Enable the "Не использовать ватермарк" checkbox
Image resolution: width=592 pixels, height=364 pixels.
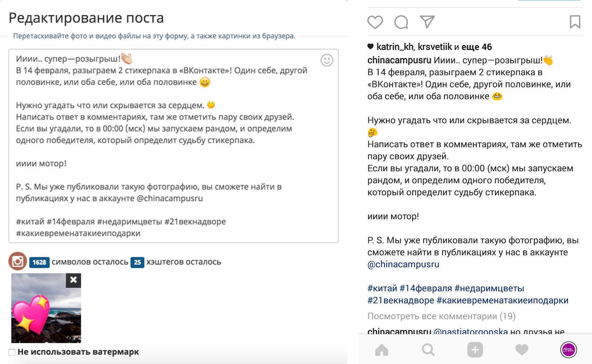pos(12,352)
